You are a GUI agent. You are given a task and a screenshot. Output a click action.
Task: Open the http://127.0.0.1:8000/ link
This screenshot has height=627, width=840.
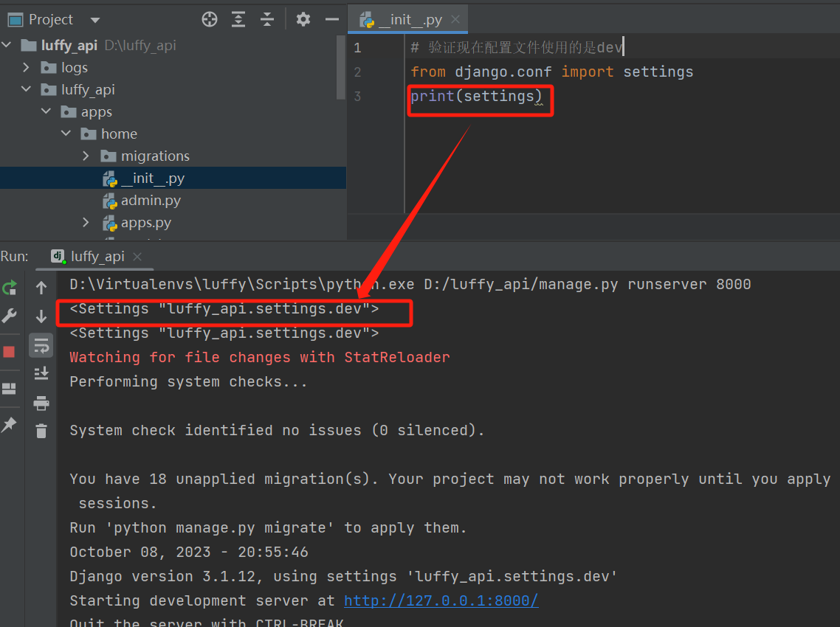[441, 600]
